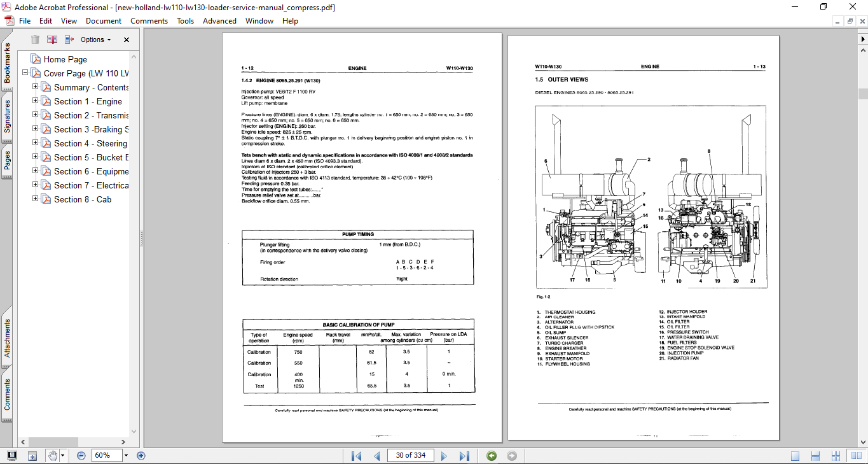The width and height of the screenshot is (868, 464).
Task: Click the green previous view button
Action: click(491, 456)
